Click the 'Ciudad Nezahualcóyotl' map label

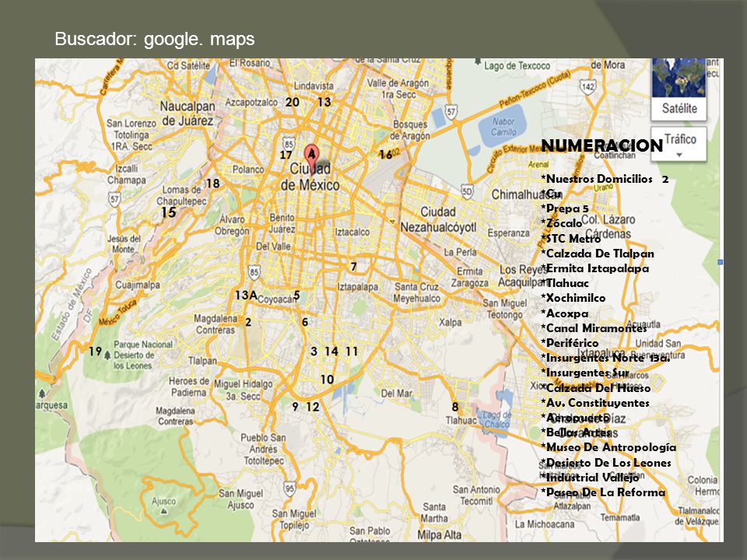coord(438,219)
